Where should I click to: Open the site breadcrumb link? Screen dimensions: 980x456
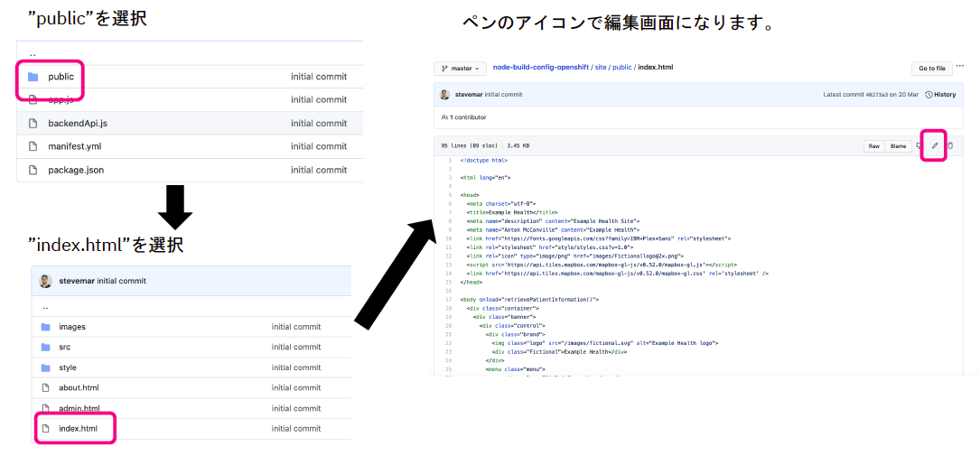click(601, 68)
